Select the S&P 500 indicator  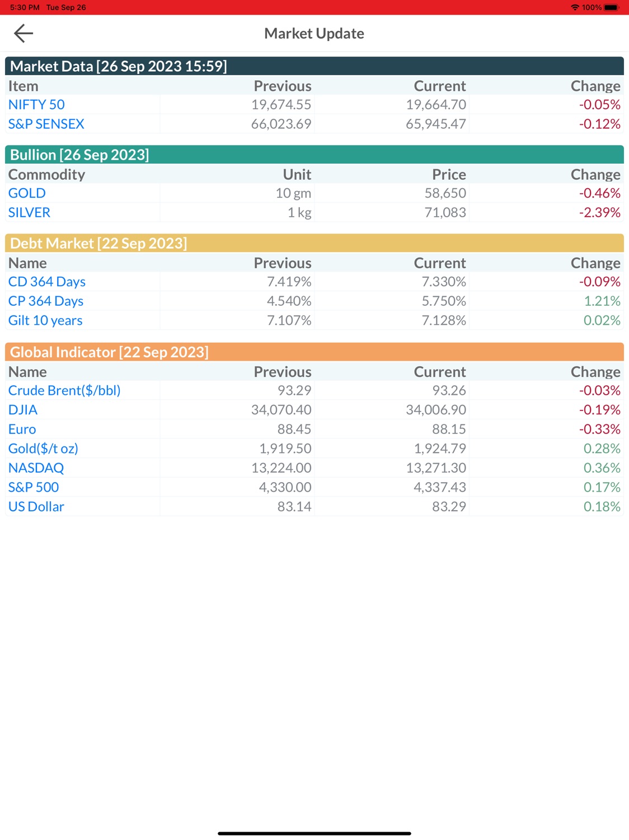[x=34, y=487]
